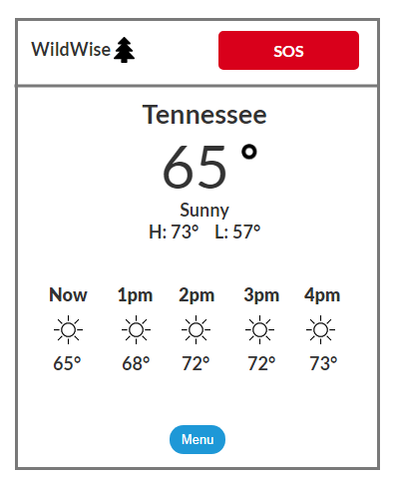
Task: Choose the 3pm hourly forecast label
Action: point(261,295)
